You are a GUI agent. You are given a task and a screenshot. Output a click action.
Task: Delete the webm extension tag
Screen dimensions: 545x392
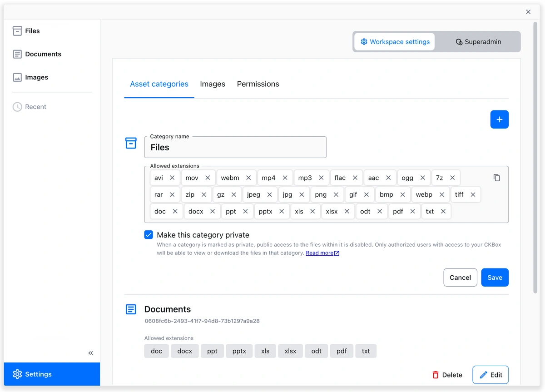(248, 178)
